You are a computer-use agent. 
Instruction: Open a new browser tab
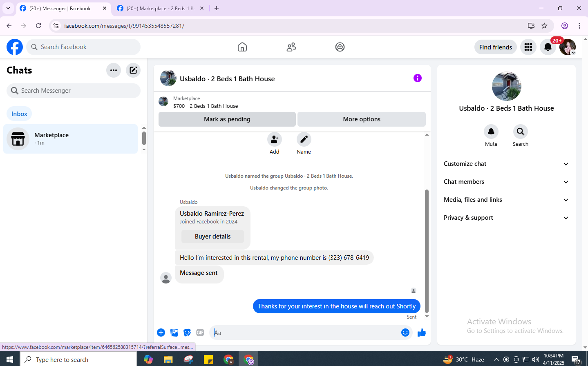point(217,8)
